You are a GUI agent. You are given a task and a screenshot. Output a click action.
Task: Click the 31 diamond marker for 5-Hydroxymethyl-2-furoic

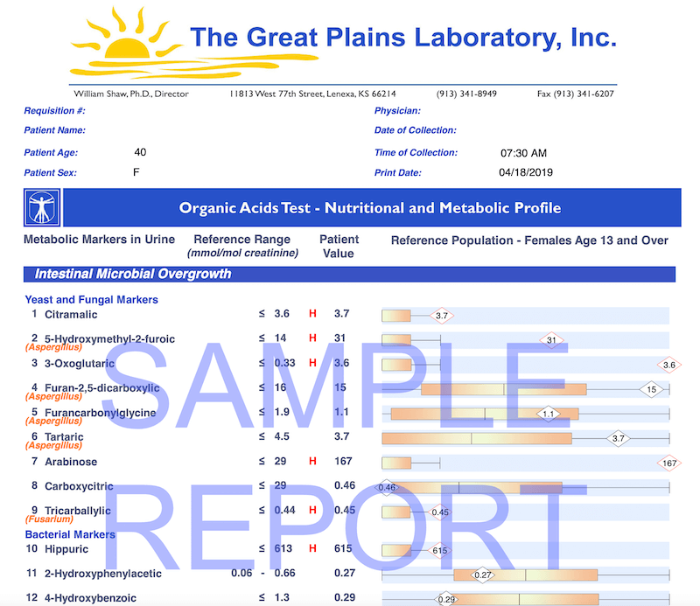[x=551, y=338]
